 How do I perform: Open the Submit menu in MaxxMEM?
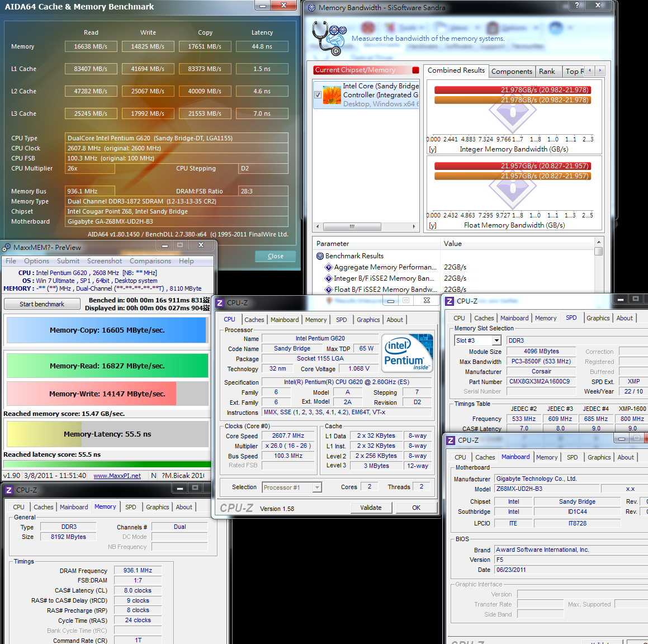click(x=68, y=261)
